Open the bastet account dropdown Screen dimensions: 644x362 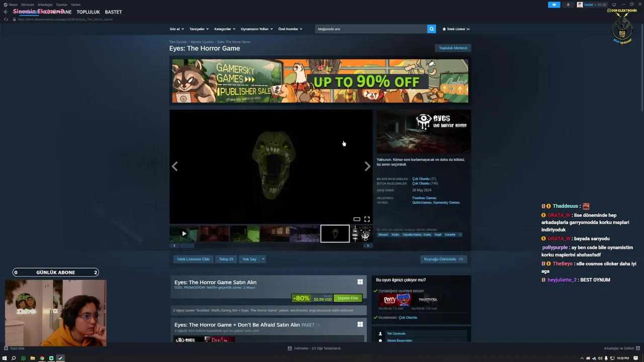(592, 5)
